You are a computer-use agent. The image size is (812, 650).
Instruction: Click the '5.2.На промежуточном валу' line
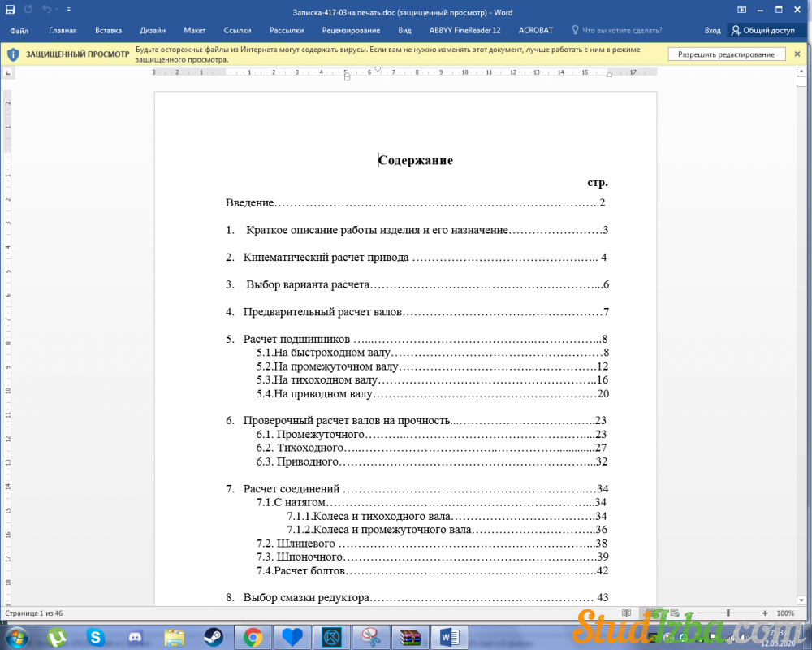(x=433, y=366)
